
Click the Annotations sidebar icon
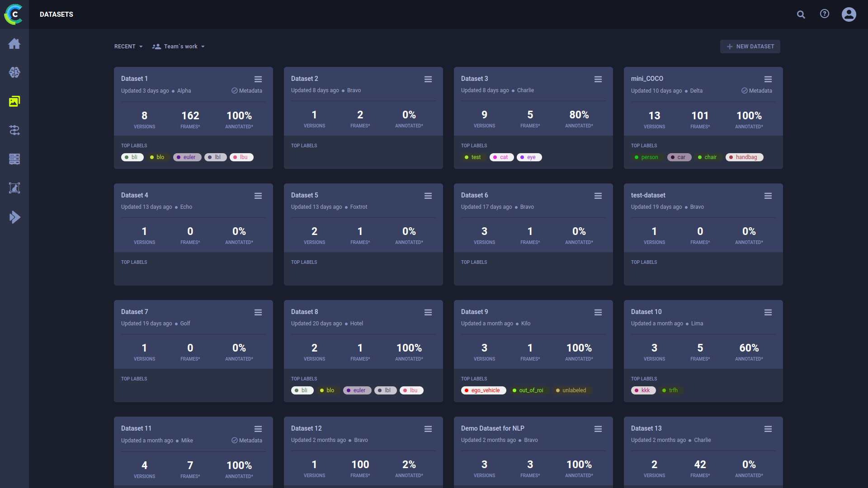[14, 188]
